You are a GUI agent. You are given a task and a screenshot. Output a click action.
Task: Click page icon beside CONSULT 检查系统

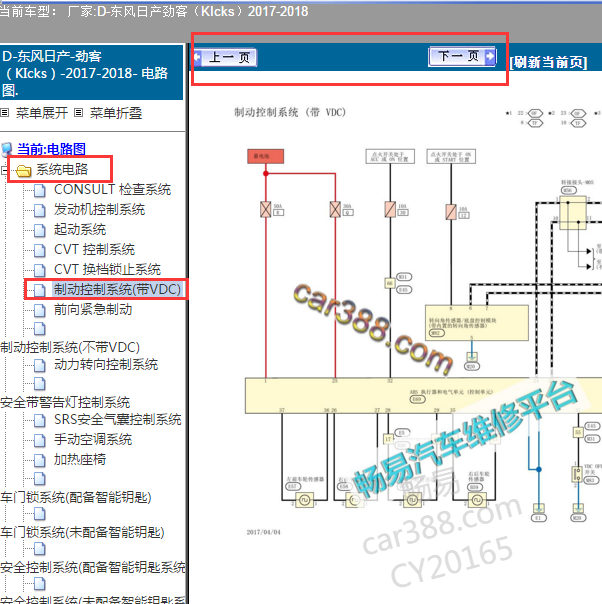pos(39,190)
